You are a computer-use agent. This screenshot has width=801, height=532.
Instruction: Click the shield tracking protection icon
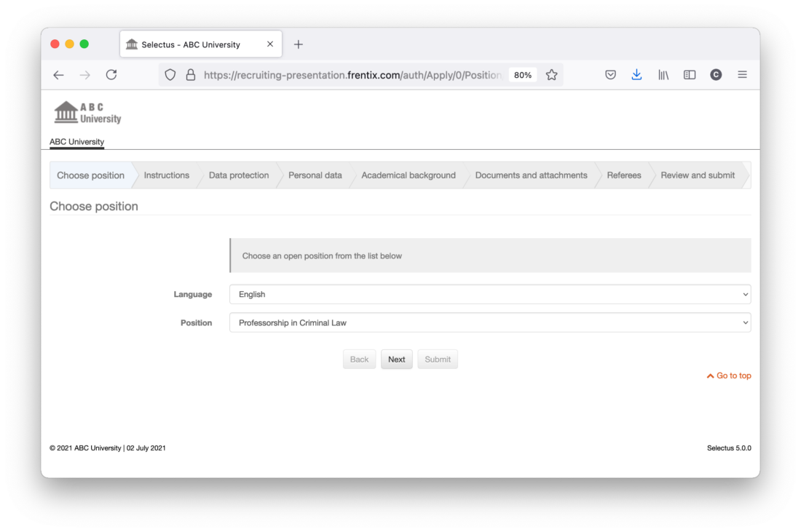(x=170, y=75)
